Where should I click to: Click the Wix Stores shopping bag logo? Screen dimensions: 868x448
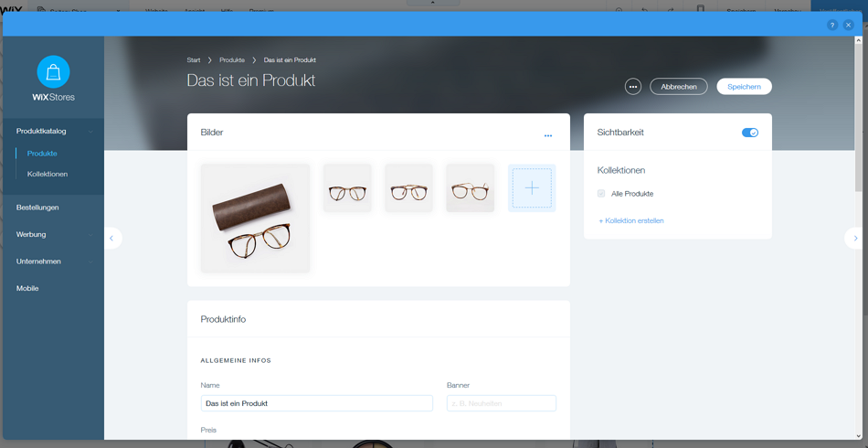53,72
